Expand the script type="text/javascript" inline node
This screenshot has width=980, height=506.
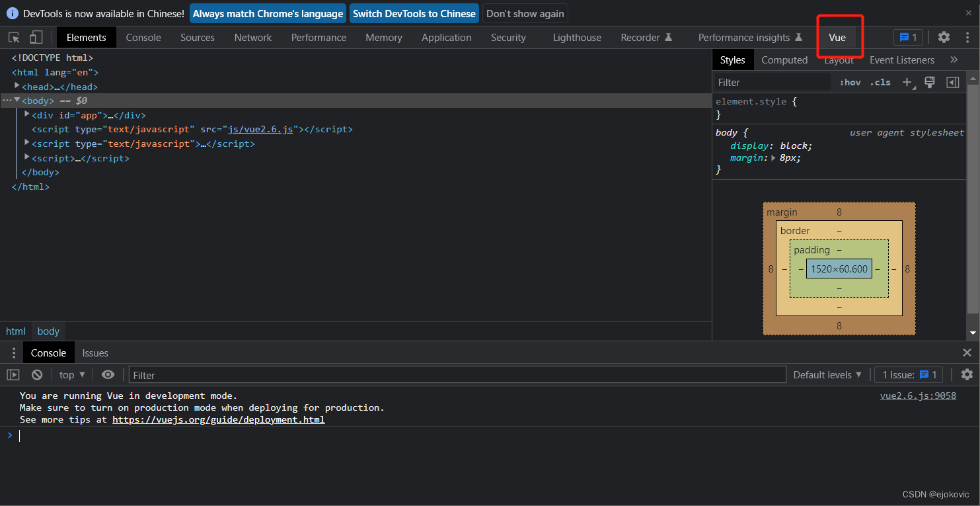tap(27, 143)
